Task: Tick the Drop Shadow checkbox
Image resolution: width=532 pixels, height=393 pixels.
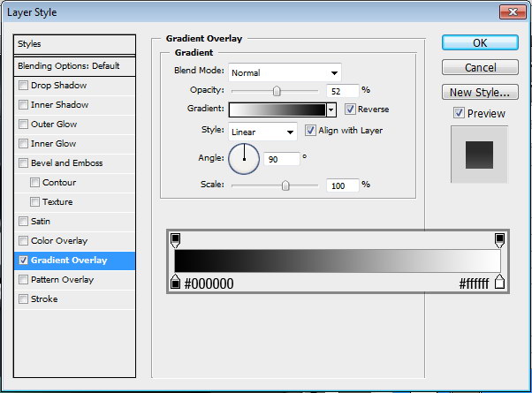Action: click(23, 85)
